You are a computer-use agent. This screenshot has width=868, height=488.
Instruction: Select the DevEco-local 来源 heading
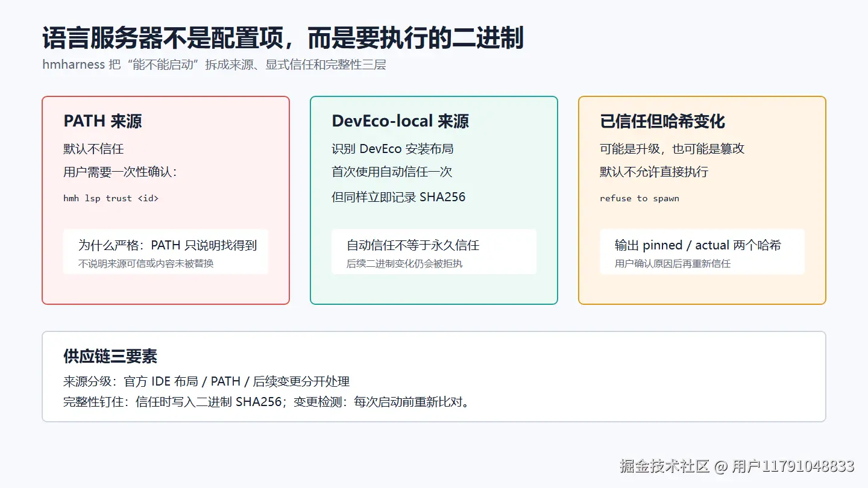coord(400,121)
